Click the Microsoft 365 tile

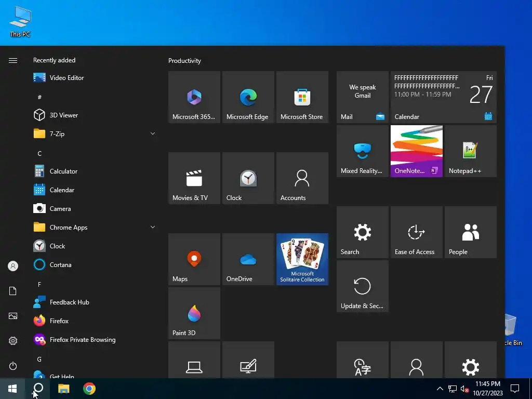[x=194, y=97]
